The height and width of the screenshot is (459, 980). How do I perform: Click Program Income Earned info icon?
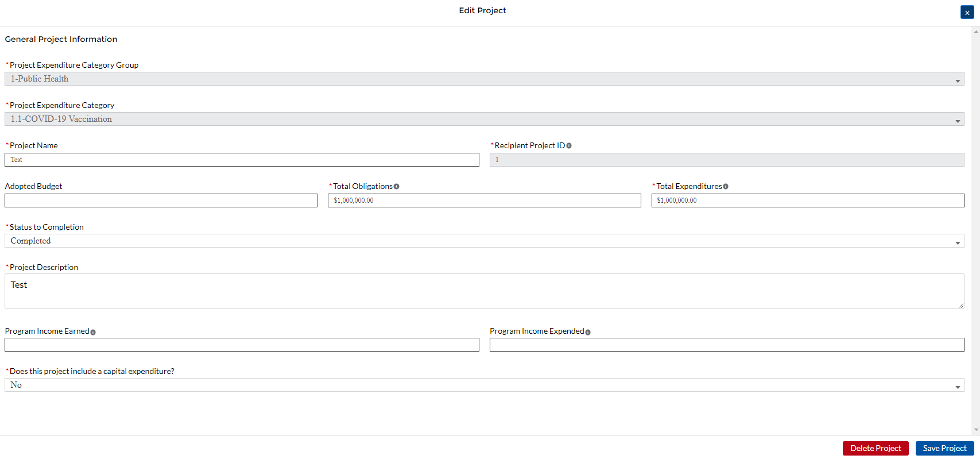tap(93, 332)
